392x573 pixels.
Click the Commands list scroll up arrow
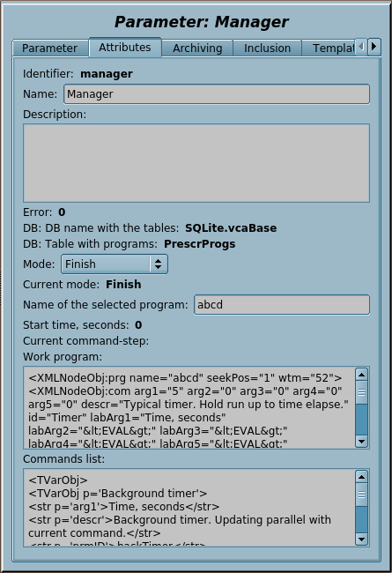pyautogui.click(x=361, y=477)
